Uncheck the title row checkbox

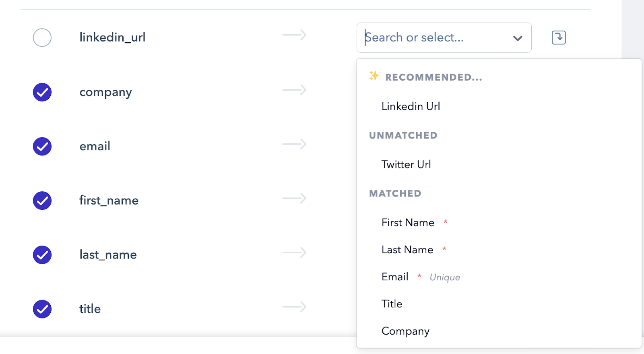(42, 309)
